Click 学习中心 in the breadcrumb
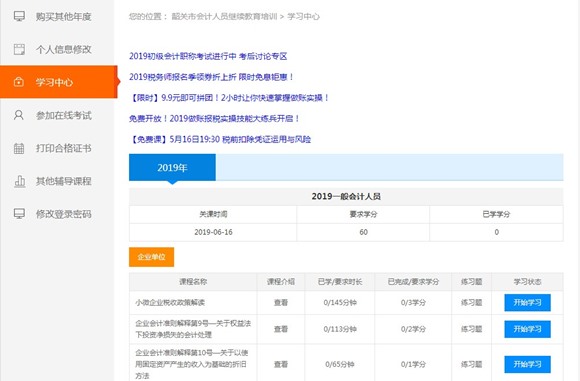Screen dimensions: 580x381 [x=303, y=16]
